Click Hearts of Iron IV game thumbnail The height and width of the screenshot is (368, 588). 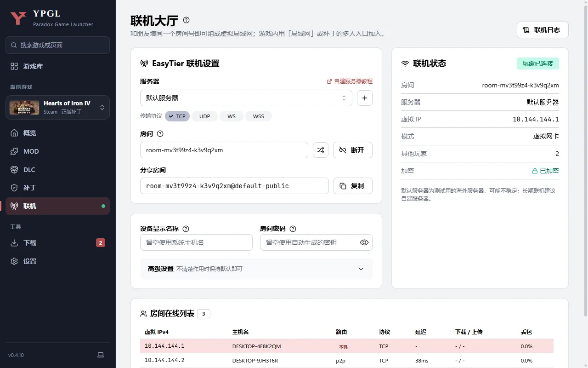point(24,107)
